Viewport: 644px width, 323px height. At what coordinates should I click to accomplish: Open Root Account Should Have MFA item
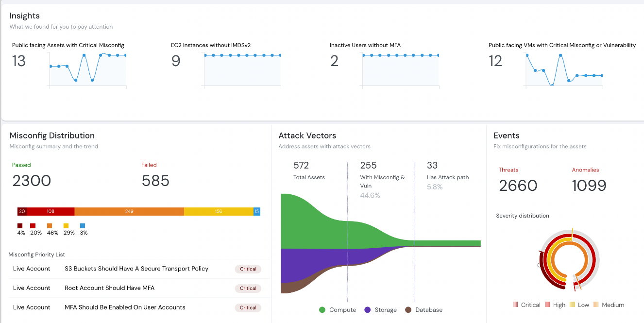coord(109,288)
